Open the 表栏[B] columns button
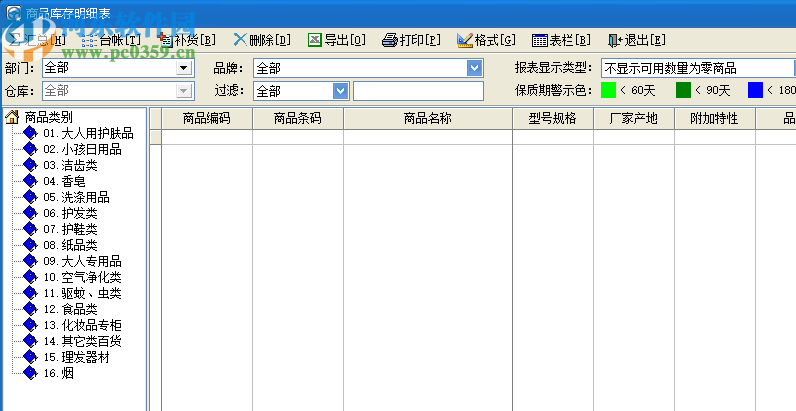This screenshot has width=796, height=411. [x=561, y=40]
